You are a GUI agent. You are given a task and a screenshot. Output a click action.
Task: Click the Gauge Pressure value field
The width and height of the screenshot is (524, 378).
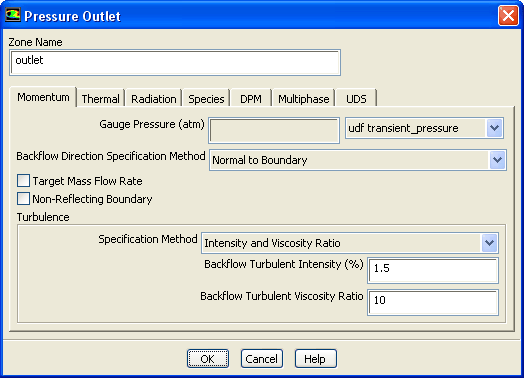pyautogui.click(x=274, y=130)
